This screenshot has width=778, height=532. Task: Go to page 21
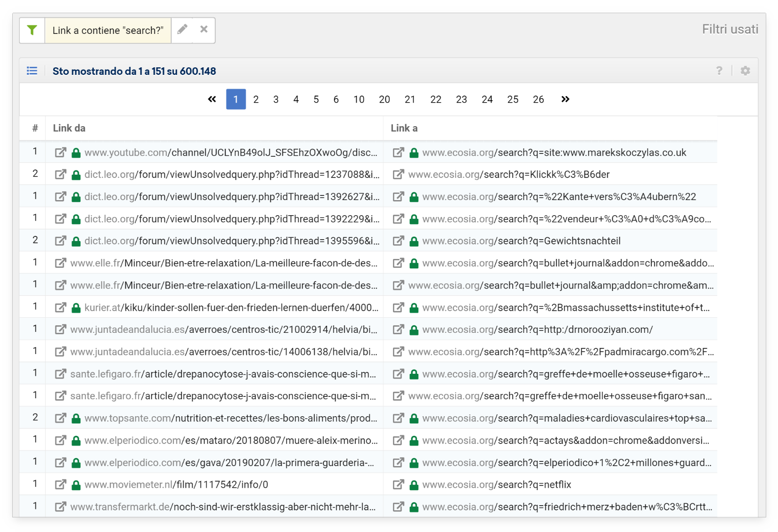point(410,99)
